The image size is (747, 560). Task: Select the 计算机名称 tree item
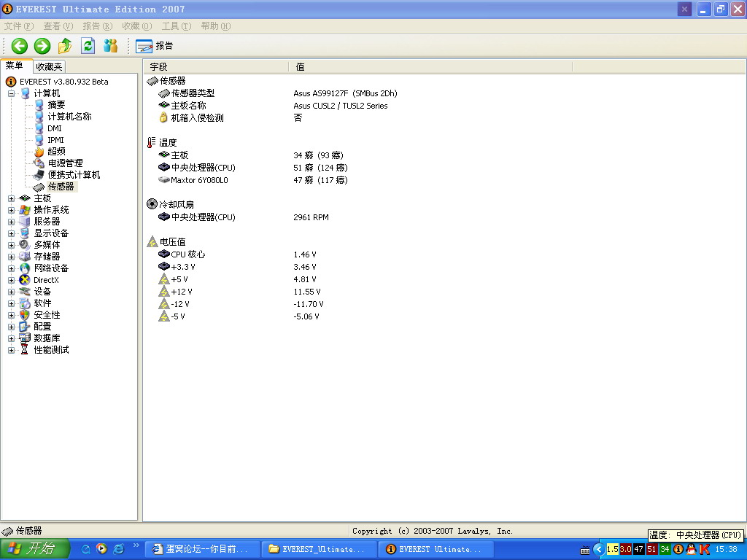[x=69, y=117]
